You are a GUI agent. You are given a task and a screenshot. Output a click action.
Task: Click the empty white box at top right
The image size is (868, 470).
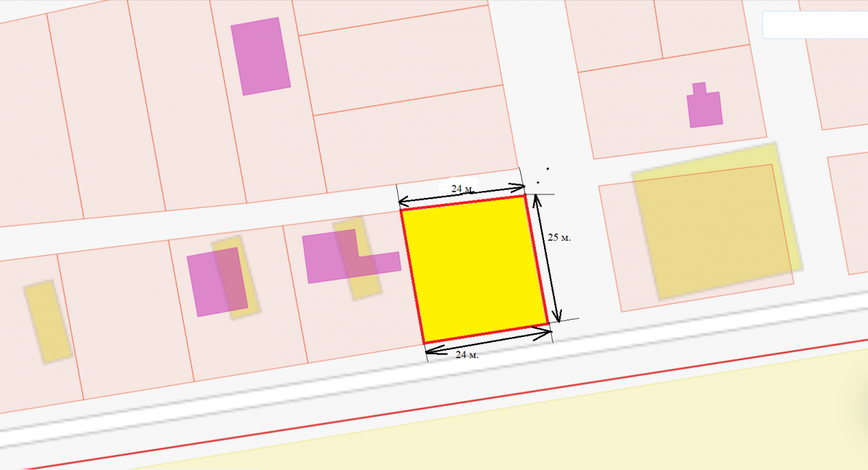[814, 25]
